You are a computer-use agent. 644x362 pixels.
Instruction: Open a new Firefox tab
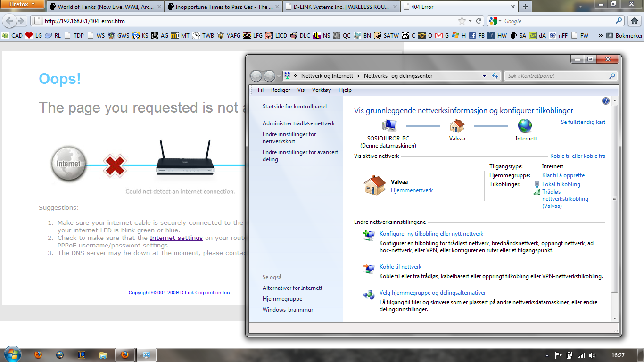point(525,7)
